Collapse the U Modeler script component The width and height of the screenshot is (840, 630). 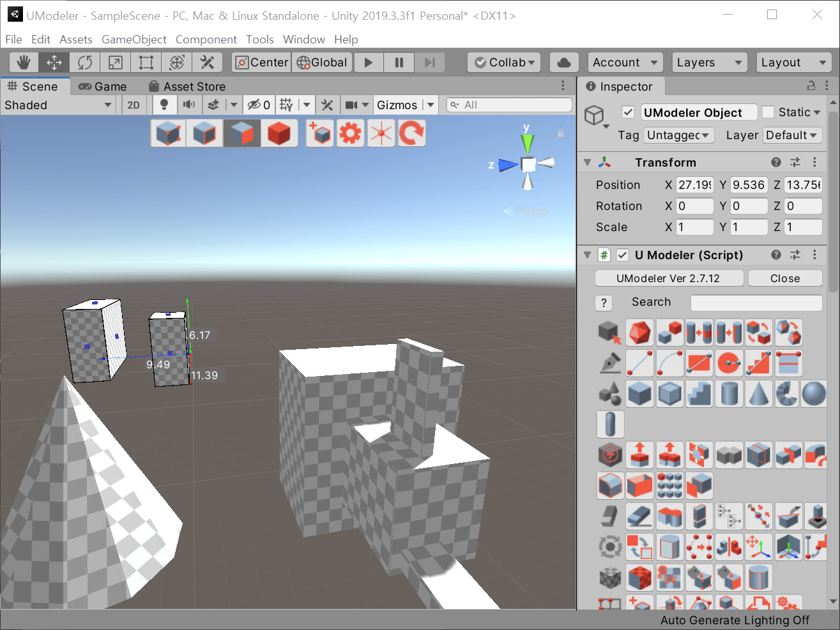point(588,255)
